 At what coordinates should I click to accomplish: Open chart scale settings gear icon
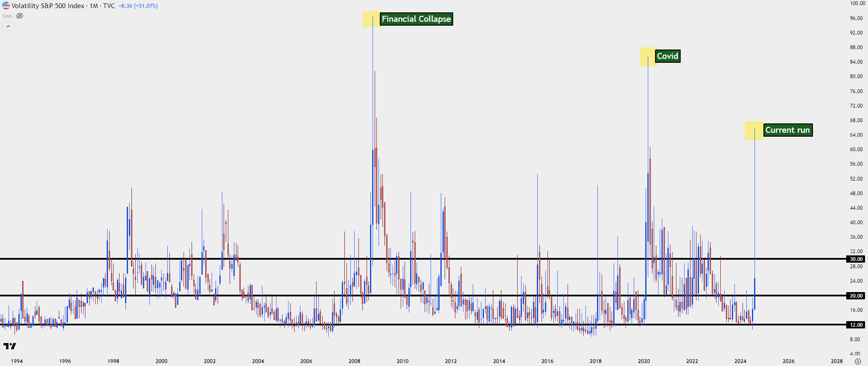[x=858, y=361]
